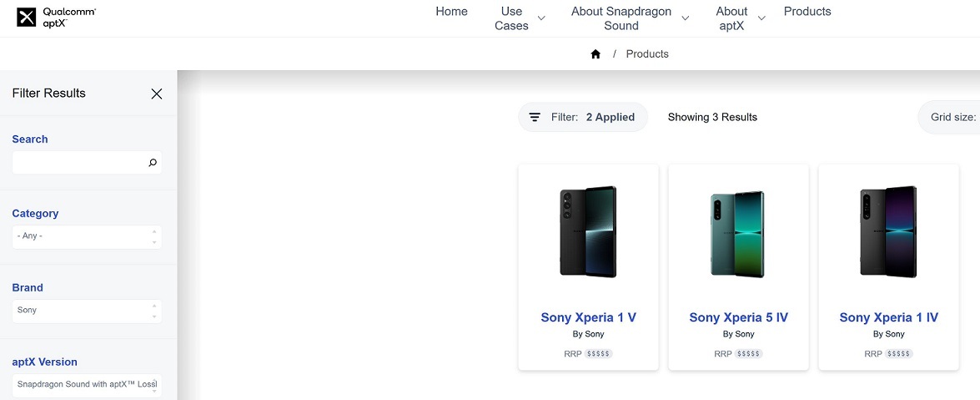Open the Sony Xperia 1 IV image
980x400 pixels.
(888, 231)
